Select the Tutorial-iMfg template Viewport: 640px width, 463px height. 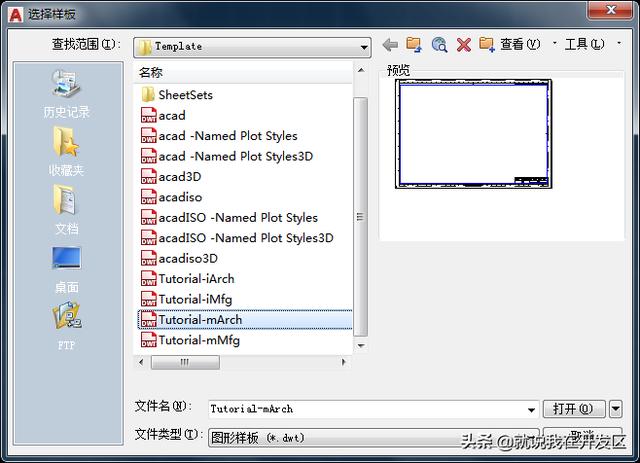pyautogui.click(x=195, y=299)
